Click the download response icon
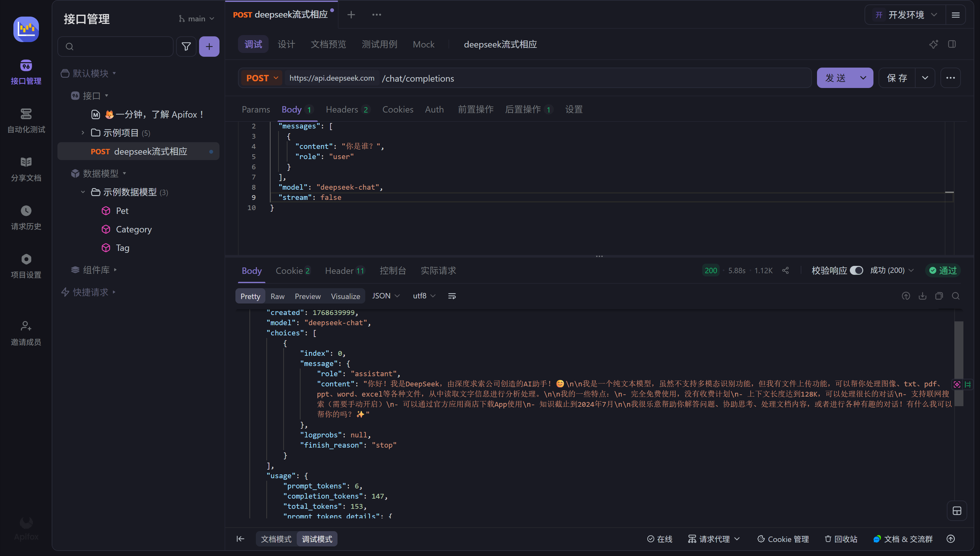This screenshot has width=980, height=556. tap(922, 296)
